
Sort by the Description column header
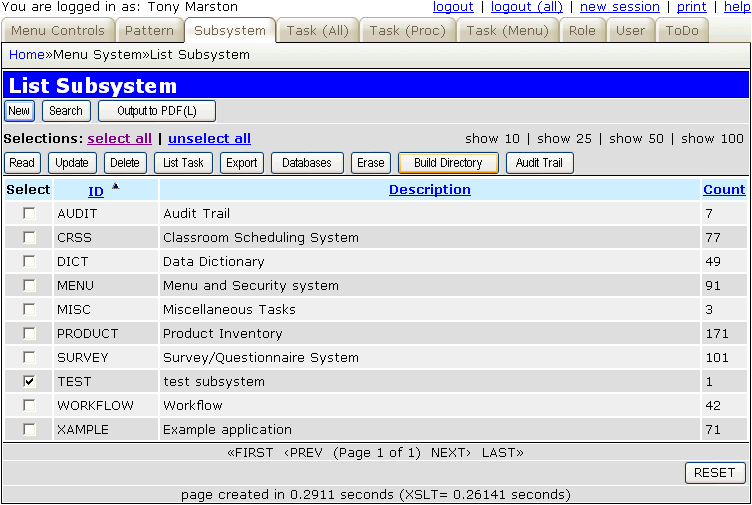429,190
